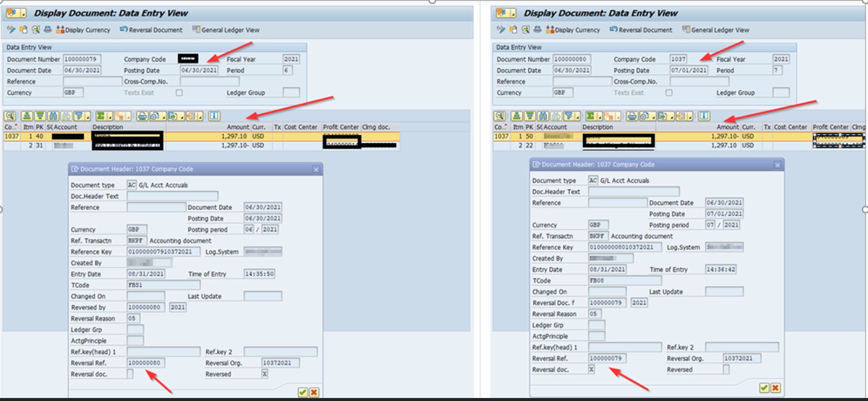Click the Select Line Item magnifier in left window
Image resolution: width=868 pixels, height=401 pixels.
point(35,30)
